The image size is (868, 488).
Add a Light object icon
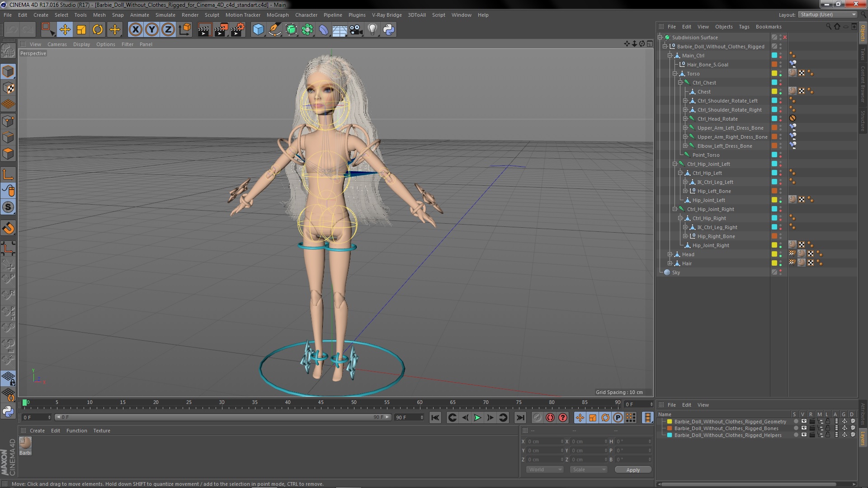click(x=373, y=30)
